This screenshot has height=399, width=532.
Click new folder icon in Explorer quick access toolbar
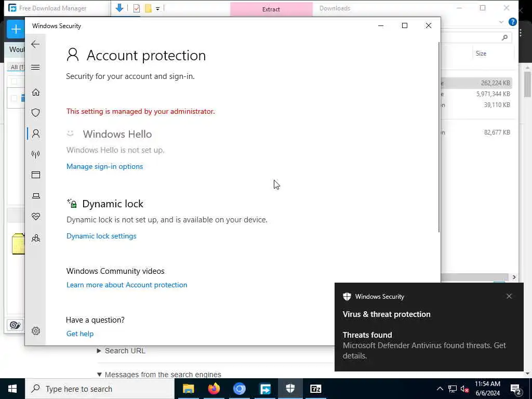point(148,8)
